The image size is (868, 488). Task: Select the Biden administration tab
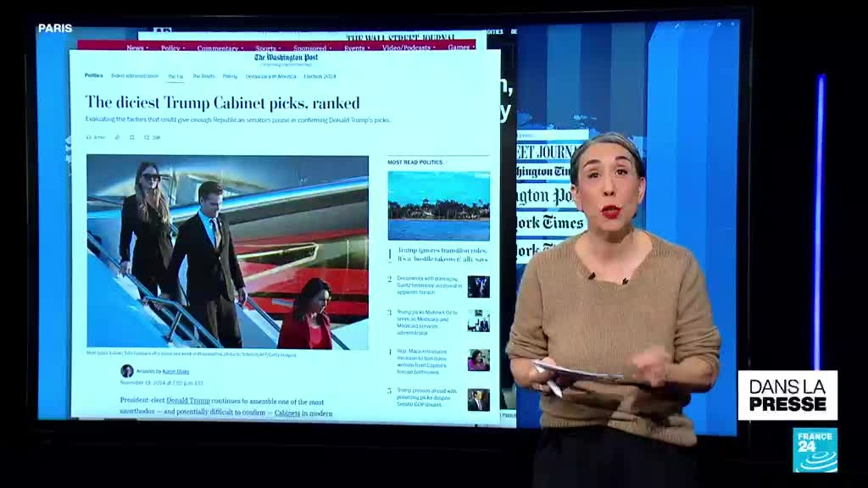(x=135, y=75)
